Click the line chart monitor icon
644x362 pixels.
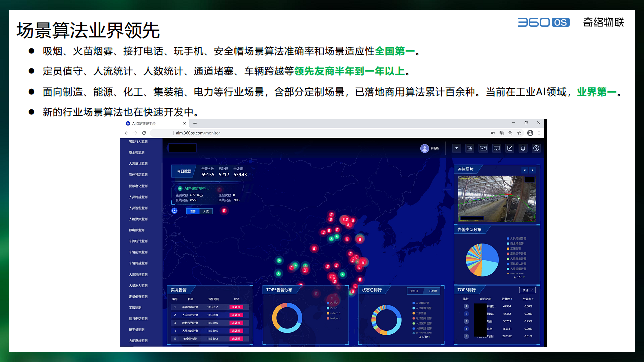[x=483, y=148]
